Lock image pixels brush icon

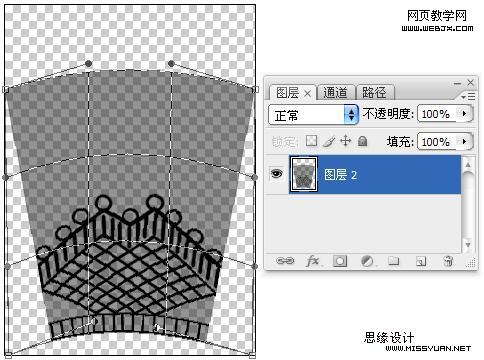pyautogui.click(x=329, y=141)
